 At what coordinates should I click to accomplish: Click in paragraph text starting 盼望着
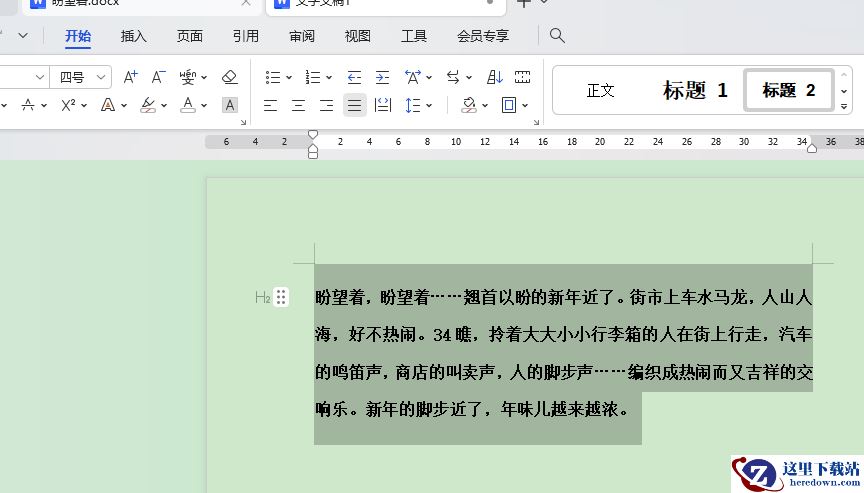563,353
